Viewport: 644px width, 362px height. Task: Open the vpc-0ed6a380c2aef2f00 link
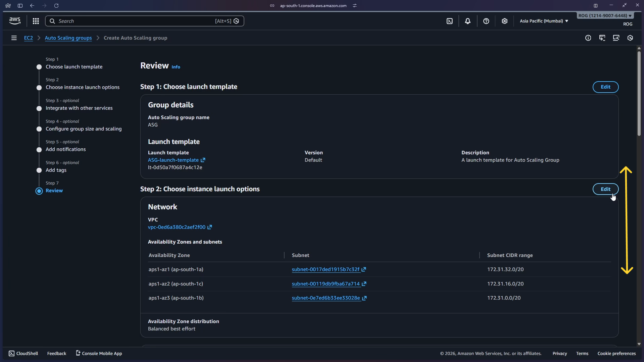178,227
